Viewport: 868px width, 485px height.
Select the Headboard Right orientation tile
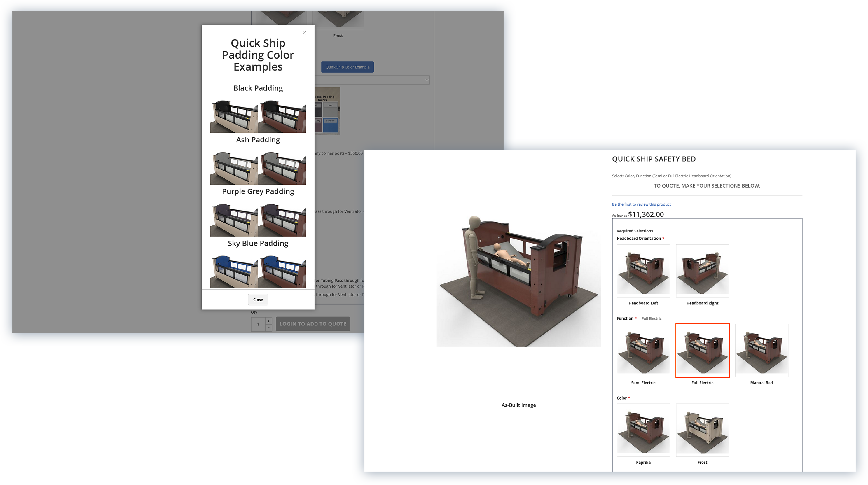point(702,270)
